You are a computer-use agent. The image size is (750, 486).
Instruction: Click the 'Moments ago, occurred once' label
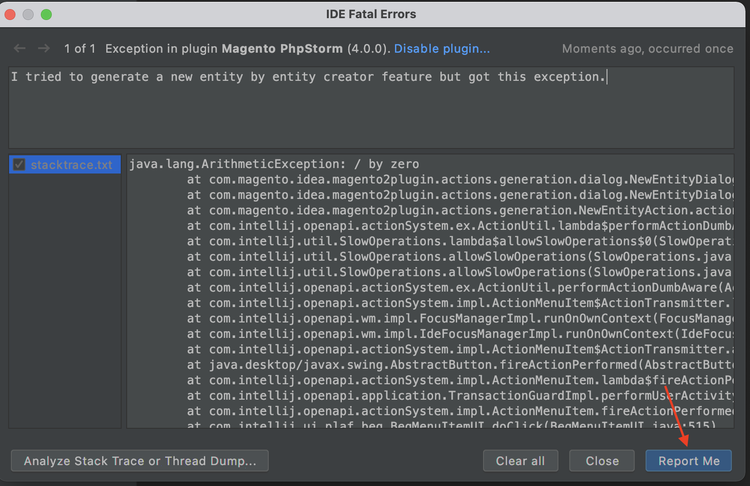pos(647,48)
